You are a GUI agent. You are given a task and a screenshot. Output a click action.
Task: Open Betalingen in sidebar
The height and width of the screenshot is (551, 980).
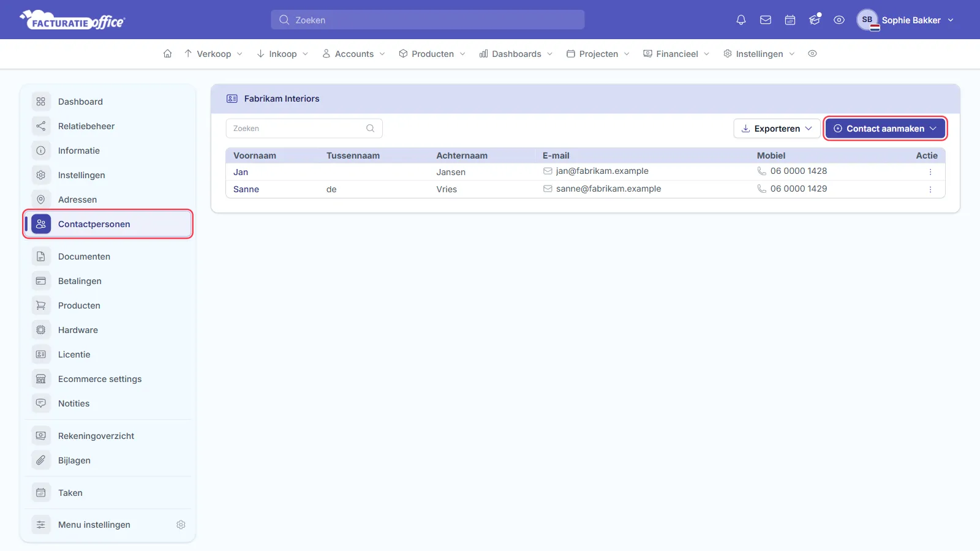[108, 281]
